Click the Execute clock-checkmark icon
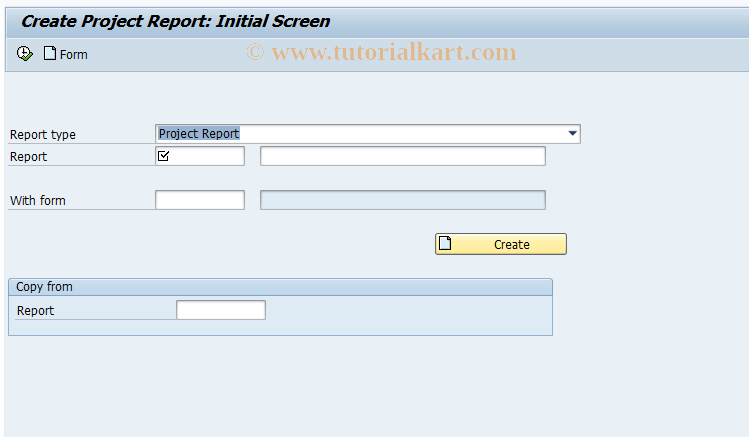This screenshot has width=749, height=437. pos(24,53)
